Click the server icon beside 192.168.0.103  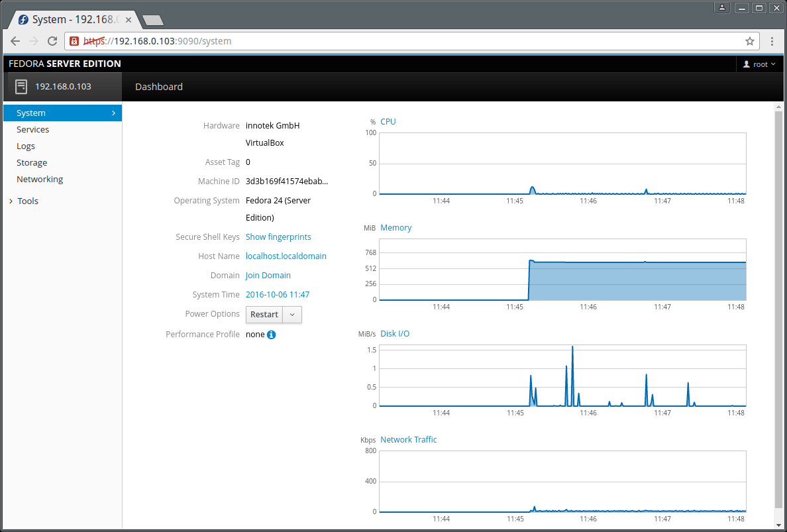tap(21, 86)
